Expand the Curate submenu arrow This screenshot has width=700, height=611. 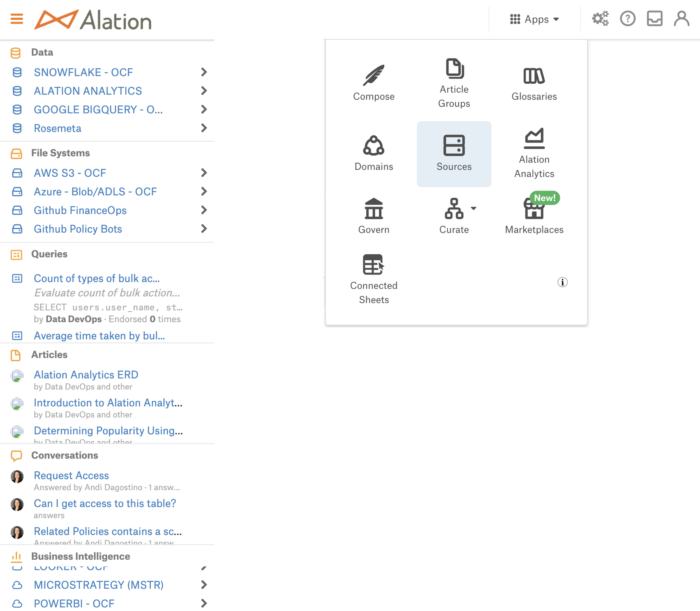[474, 208]
